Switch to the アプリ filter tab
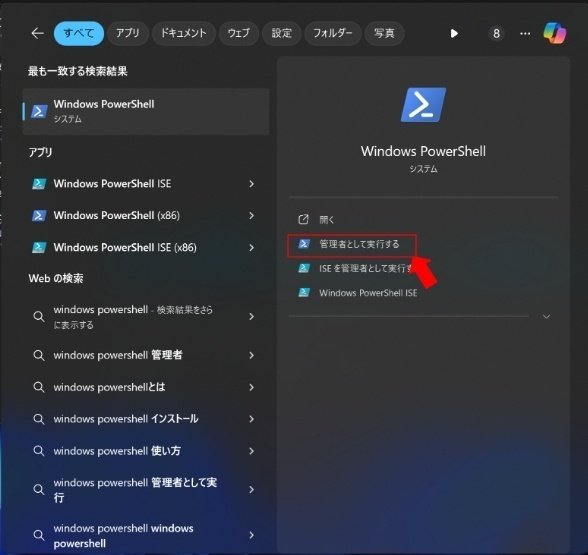Image resolution: width=588 pixels, height=555 pixels. (x=128, y=33)
